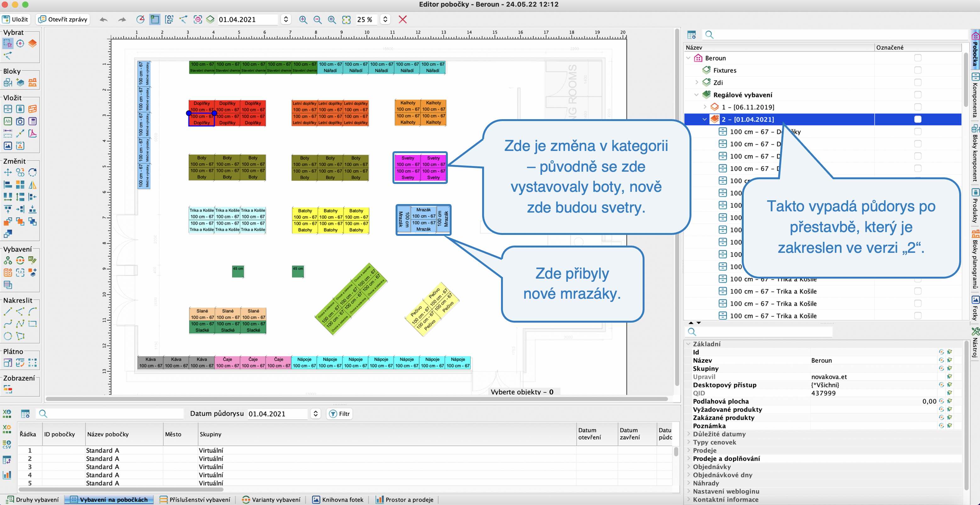The image size is (980, 505).
Task: Click the Název pobočky column header
Action: tap(124, 434)
